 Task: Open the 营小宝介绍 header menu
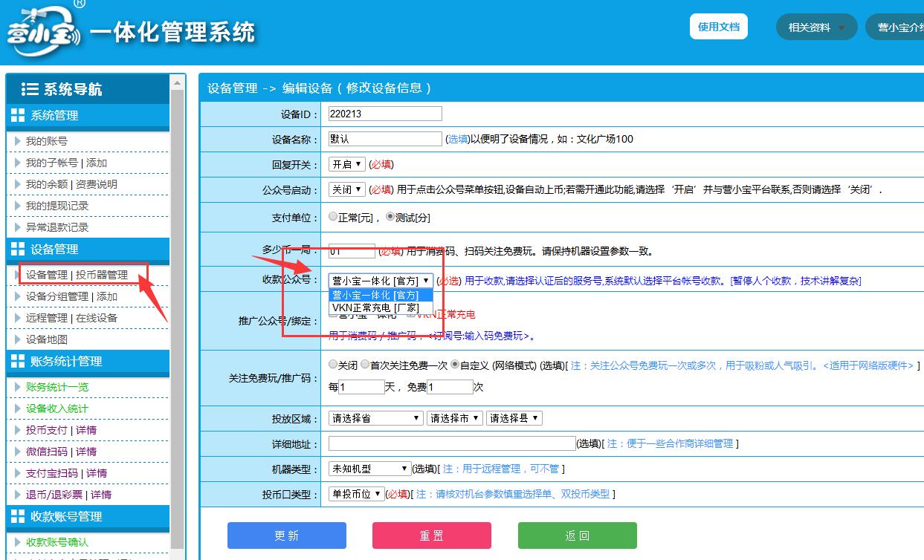point(896,27)
